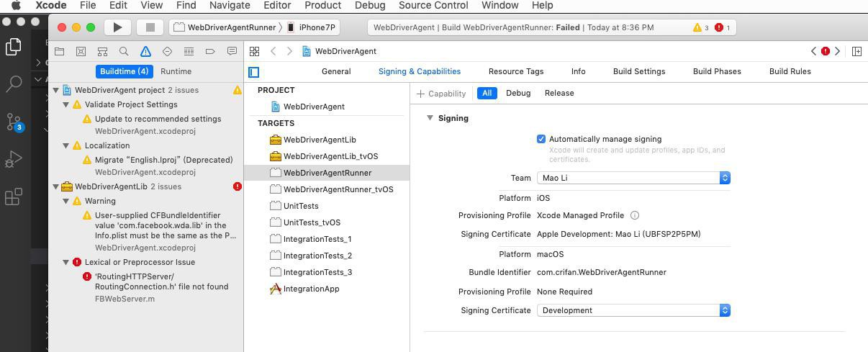Switch issue filter to Runtime
Image resolution: width=868 pixels, height=352 pixels.
(176, 71)
